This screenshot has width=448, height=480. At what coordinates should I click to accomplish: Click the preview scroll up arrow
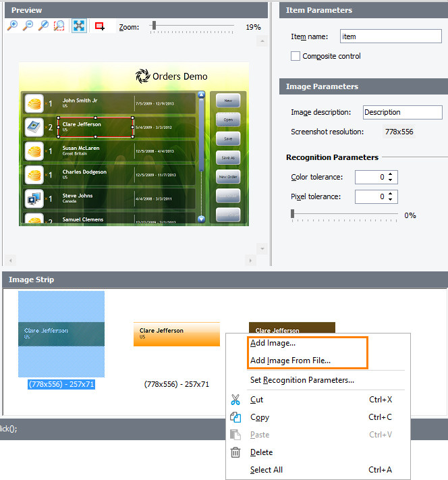tap(262, 41)
